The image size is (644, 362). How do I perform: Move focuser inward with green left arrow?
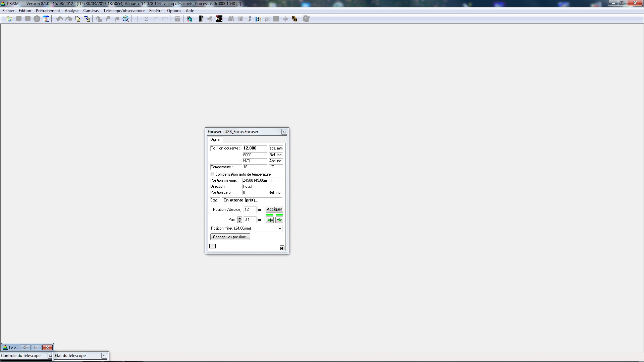[x=270, y=220]
